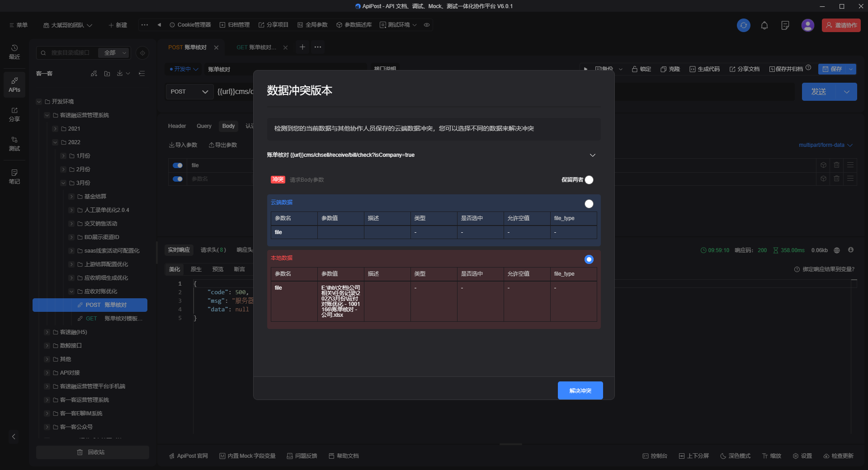Select the Body tab
The image size is (868, 470).
pos(228,126)
